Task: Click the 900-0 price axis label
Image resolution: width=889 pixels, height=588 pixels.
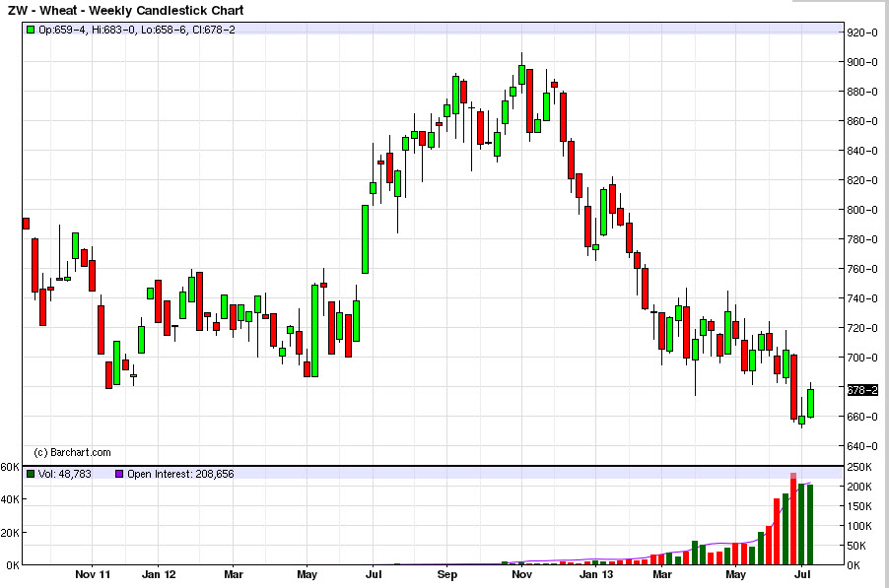Action: pos(862,62)
